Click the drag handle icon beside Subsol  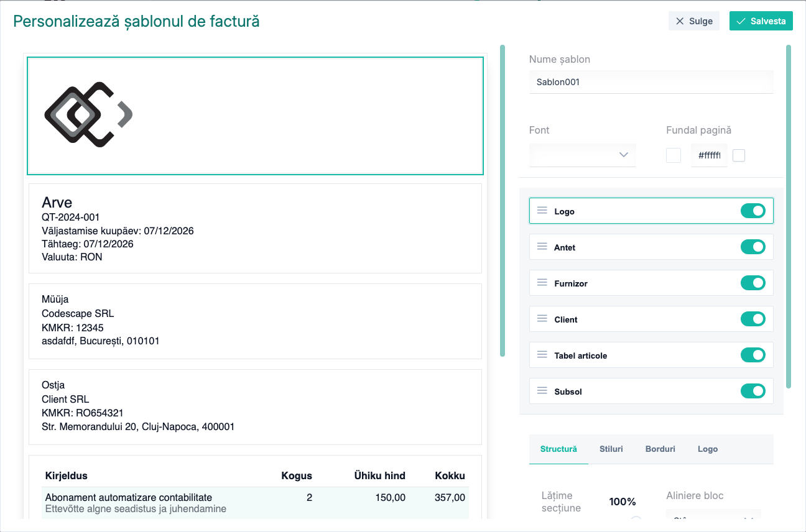coord(542,391)
